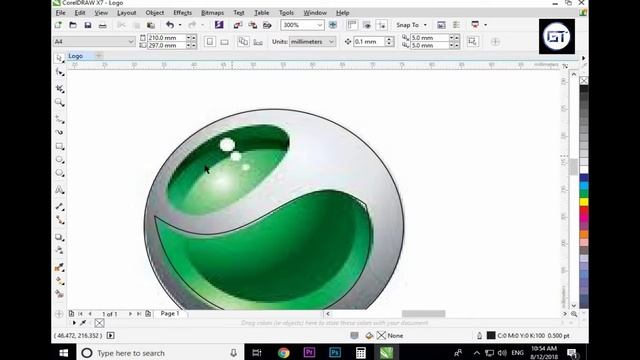This screenshot has width=640, height=360.
Task: Expand object details arrow beside coordinates
Action: [111, 336]
